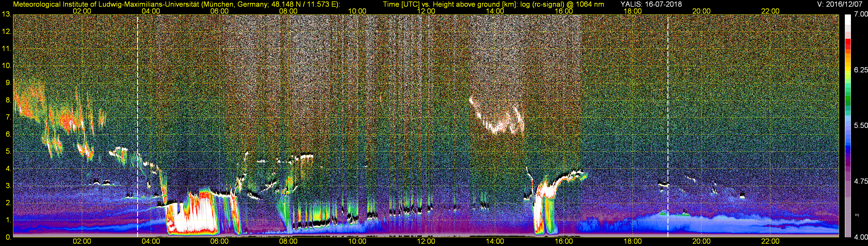The image size is (868, 246).
Task: Click the 18:00 label on the top time axis
Action: click(x=632, y=11)
